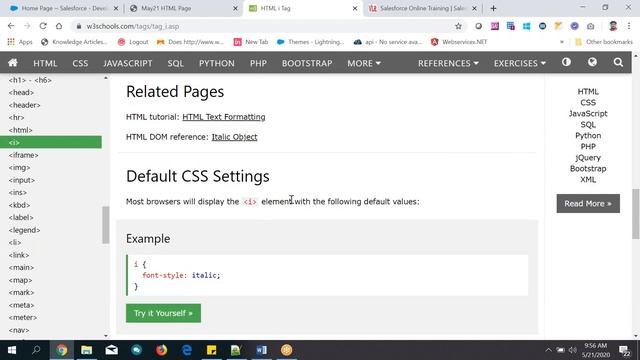
Task: Open Firefox from the taskbar
Action: (162, 350)
